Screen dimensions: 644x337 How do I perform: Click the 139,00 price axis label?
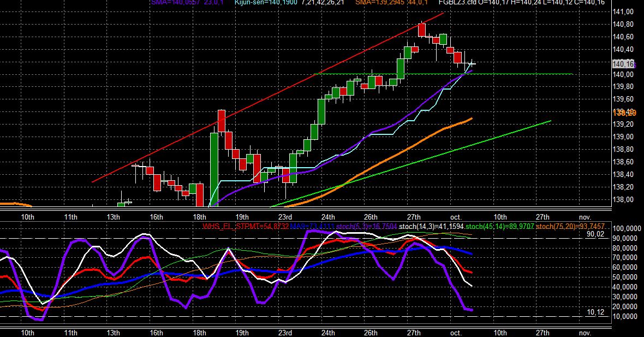[x=623, y=137]
